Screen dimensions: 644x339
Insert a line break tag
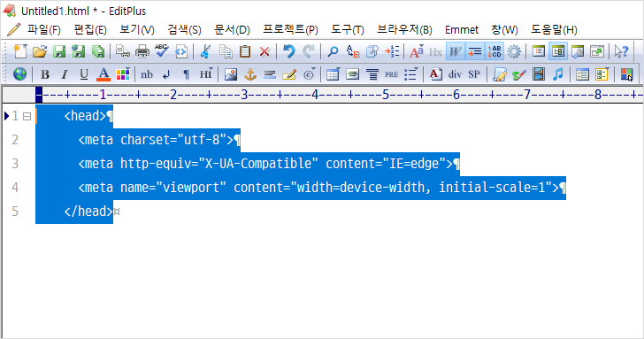pos(166,74)
